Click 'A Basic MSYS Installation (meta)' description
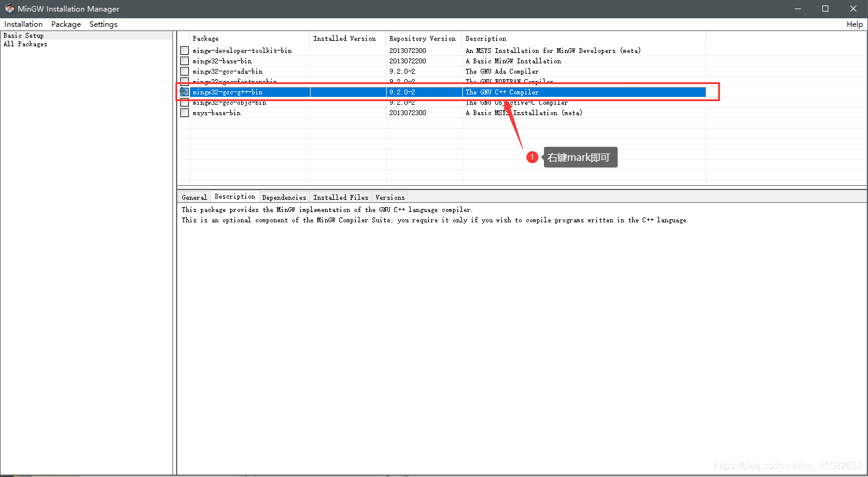Screen dimensions: 868x477 click(524, 113)
